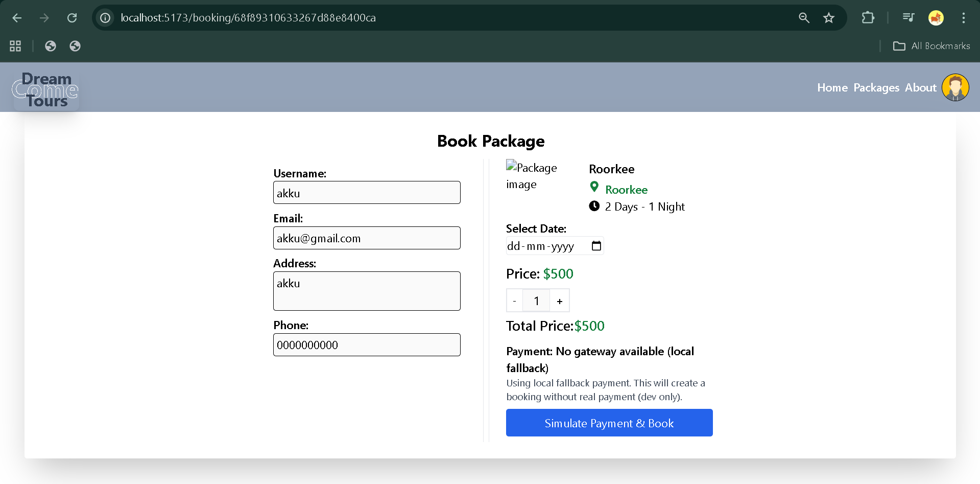Open the All Bookmarks folder
The image size is (980, 484).
pos(931,46)
